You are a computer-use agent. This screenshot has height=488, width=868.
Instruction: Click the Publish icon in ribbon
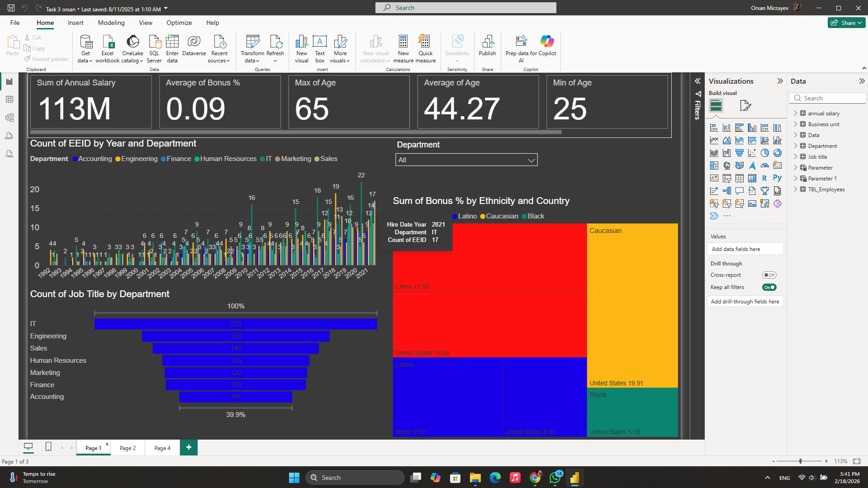pyautogui.click(x=487, y=46)
